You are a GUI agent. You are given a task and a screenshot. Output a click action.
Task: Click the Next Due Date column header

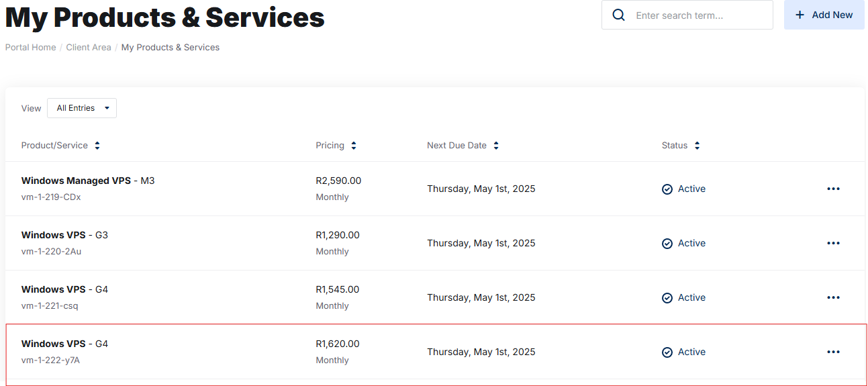coord(456,146)
